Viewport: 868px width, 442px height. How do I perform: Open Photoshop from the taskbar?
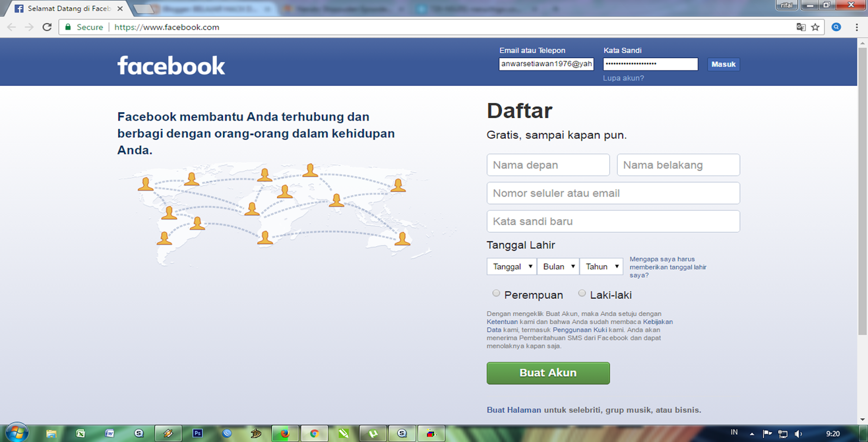pos(197,433)
